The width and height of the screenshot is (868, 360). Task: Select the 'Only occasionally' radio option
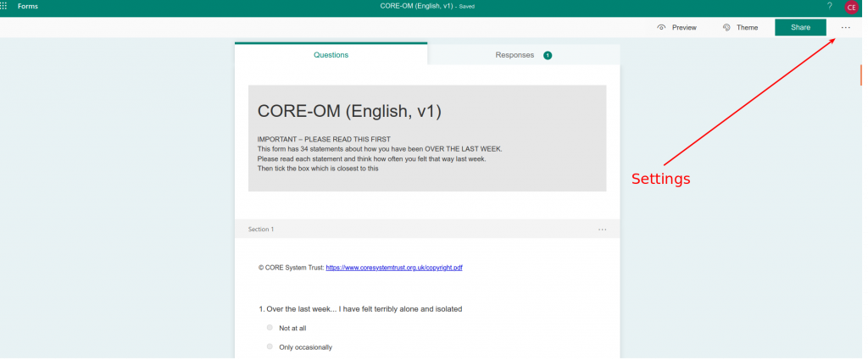coord(270,346)
